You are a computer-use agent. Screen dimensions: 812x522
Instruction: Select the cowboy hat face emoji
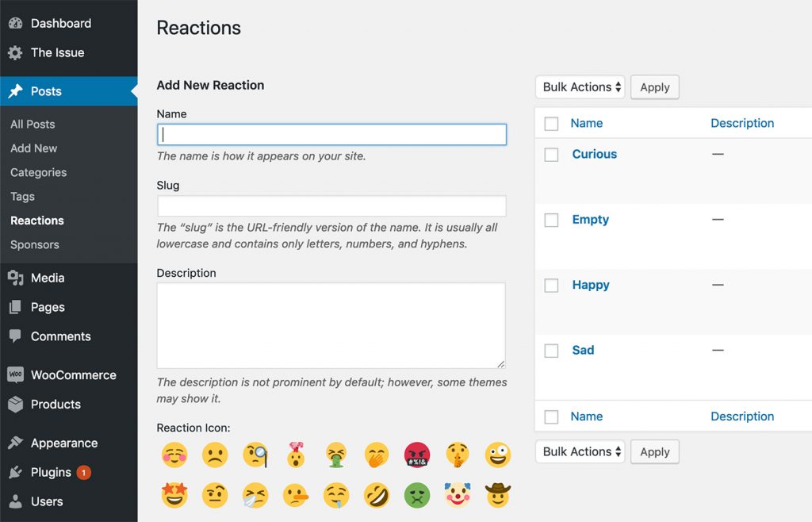pos(498,496)
